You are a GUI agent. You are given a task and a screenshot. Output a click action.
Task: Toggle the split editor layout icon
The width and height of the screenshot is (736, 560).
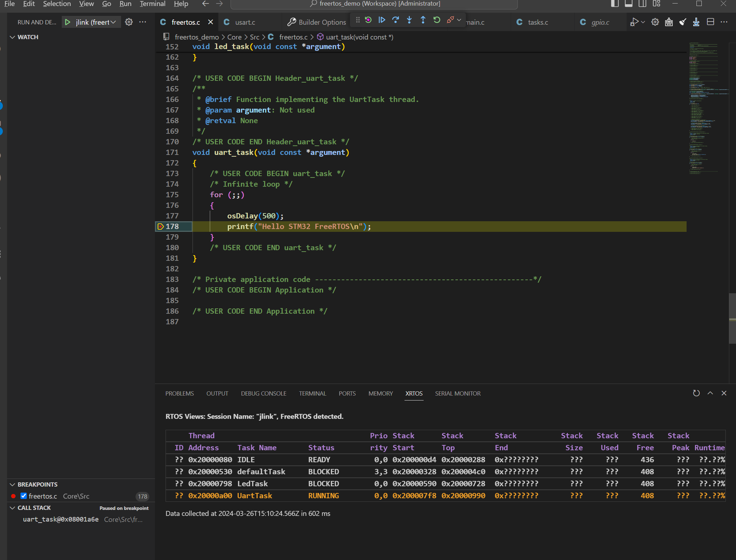coord(711,22)
